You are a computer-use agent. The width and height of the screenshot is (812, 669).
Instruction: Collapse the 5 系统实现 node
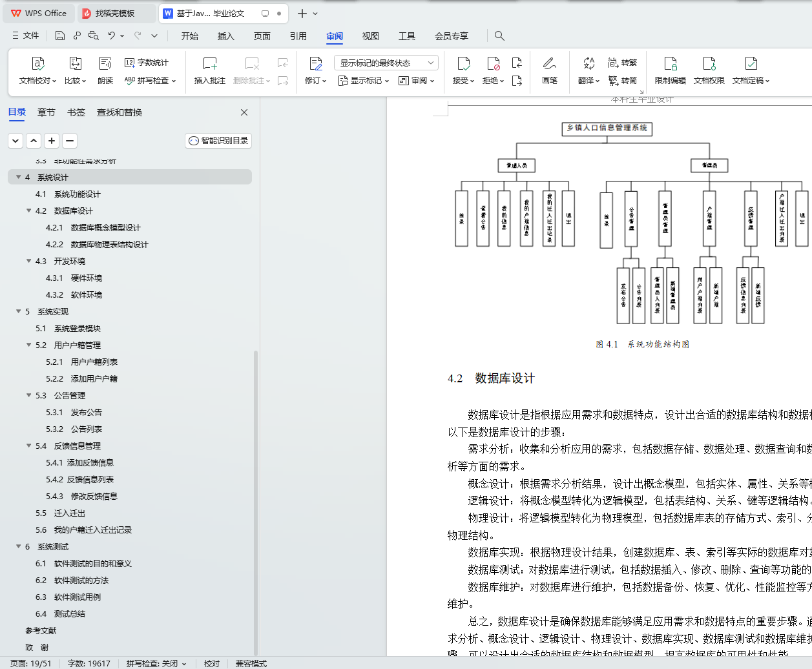(x=19, y=311)
